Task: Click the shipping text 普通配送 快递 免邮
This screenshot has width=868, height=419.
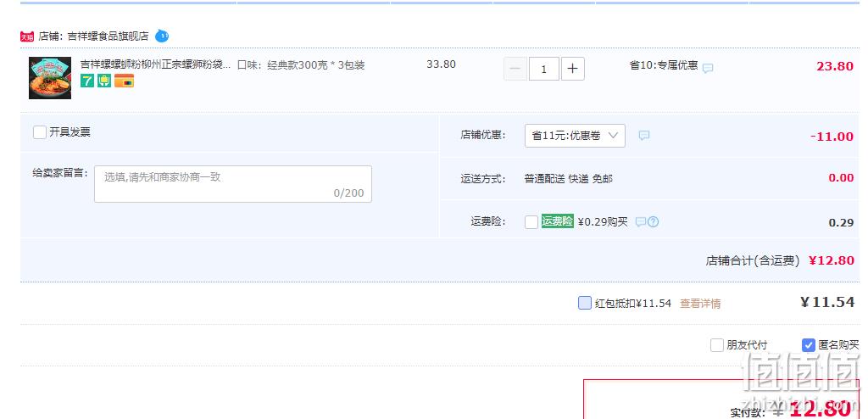Action: [569, 179]
